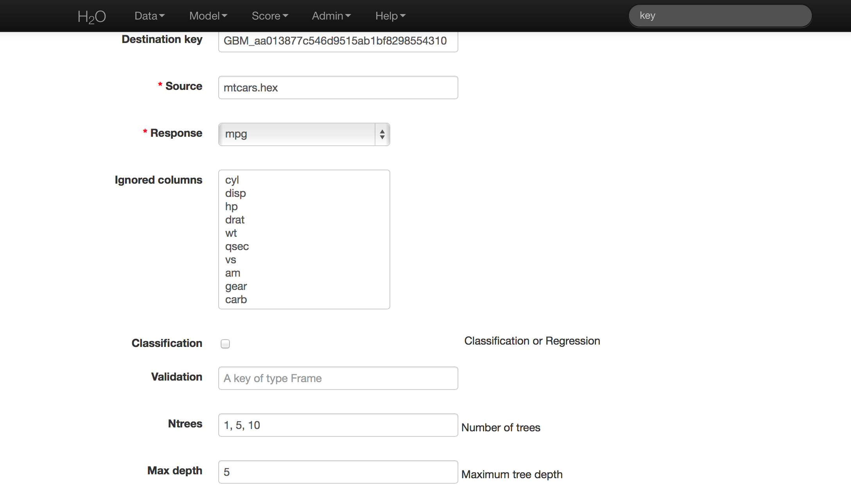The image size is (851, 504).
Task: Click the Source field mtcars.hex
Action: pyautogui.click(x=338, y=88)
